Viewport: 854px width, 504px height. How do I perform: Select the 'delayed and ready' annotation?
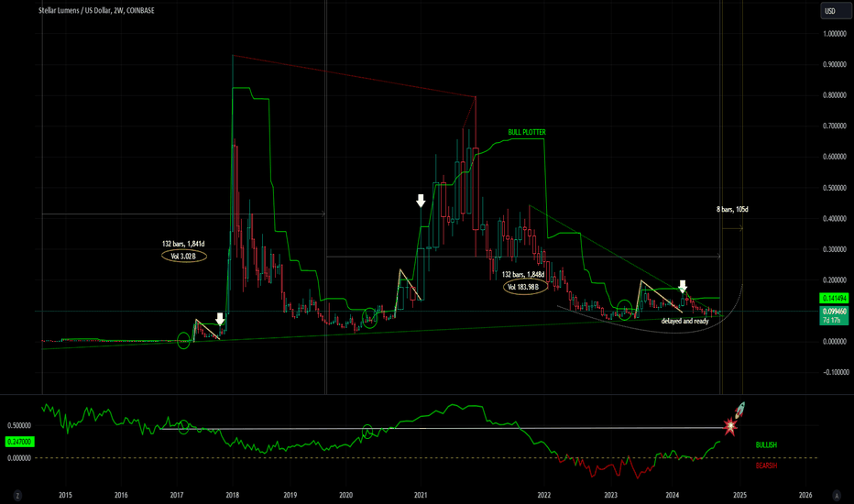tap(684, 321)
